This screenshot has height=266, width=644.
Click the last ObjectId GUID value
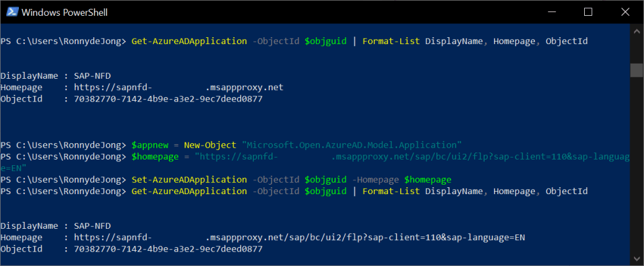pyautogui.click(x=168, y=249)
